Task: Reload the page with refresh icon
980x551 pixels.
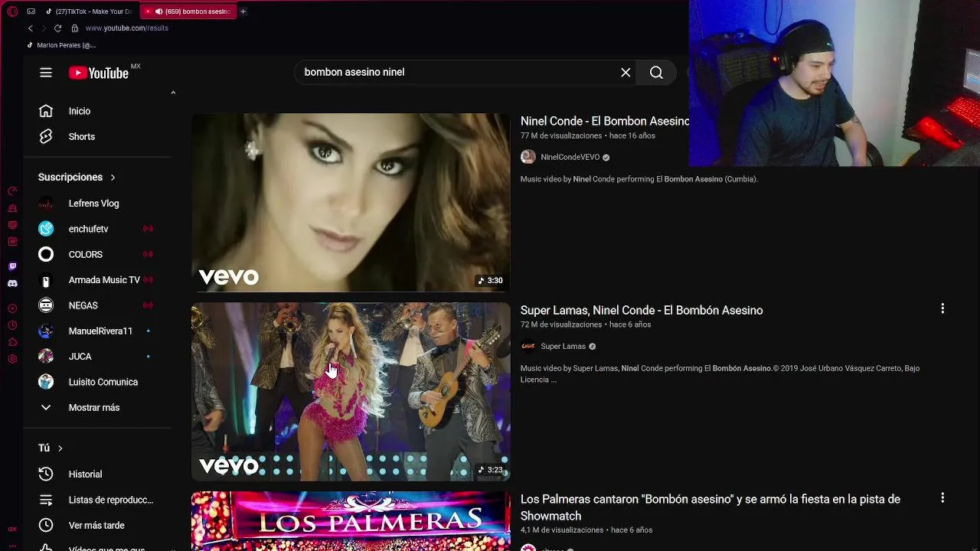Action: (57, 28)
